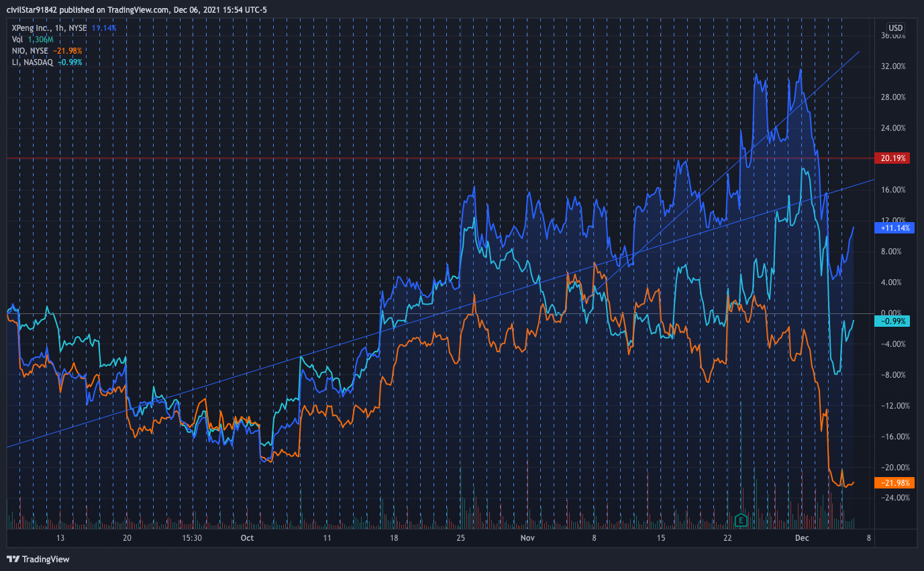This screenshot has width=924, height=571.
Task: Click the civilStar91842 published header text
Action: (137, 10)
